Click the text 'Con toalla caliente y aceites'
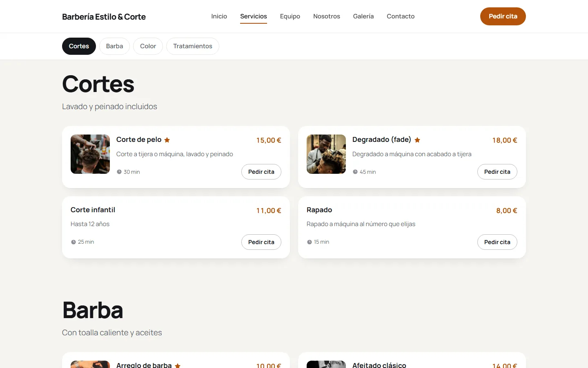The image size is (588, 368). point(112,332)
